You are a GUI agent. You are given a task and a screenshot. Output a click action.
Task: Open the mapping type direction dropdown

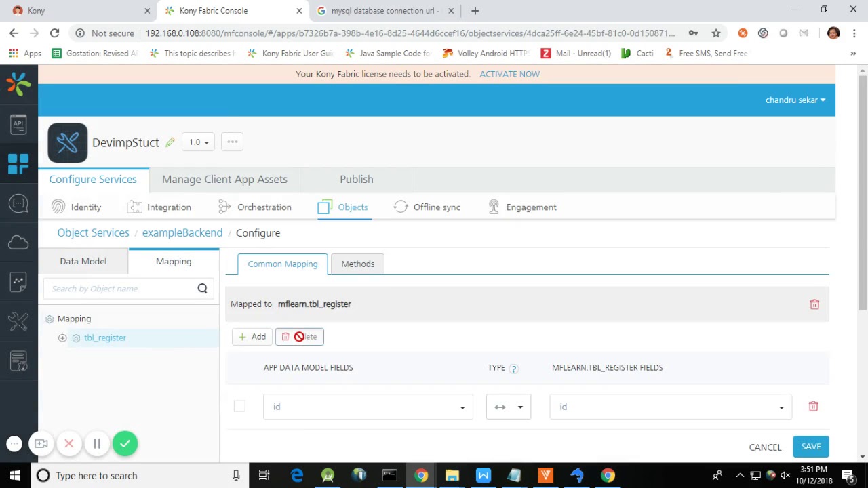point(509,407)
